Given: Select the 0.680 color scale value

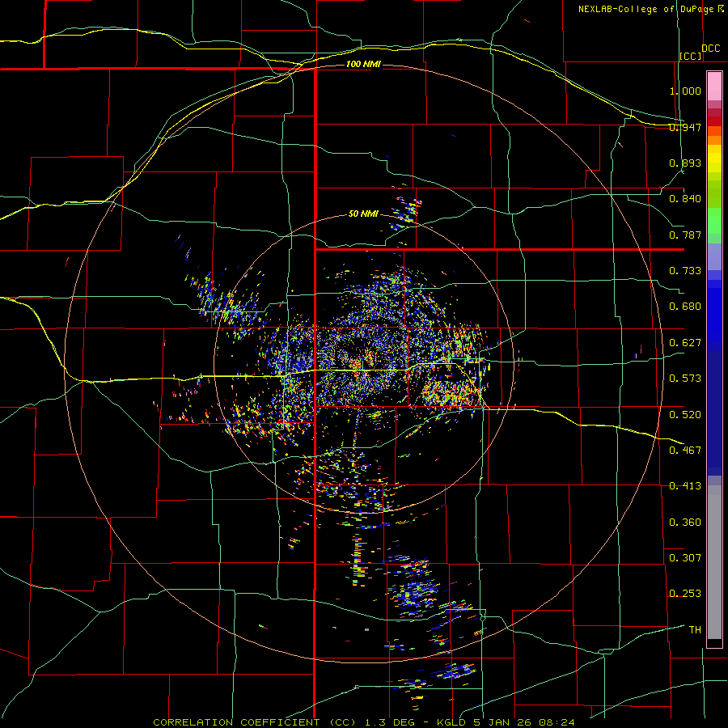Looking at the screenshot, I should pos(685,307).
